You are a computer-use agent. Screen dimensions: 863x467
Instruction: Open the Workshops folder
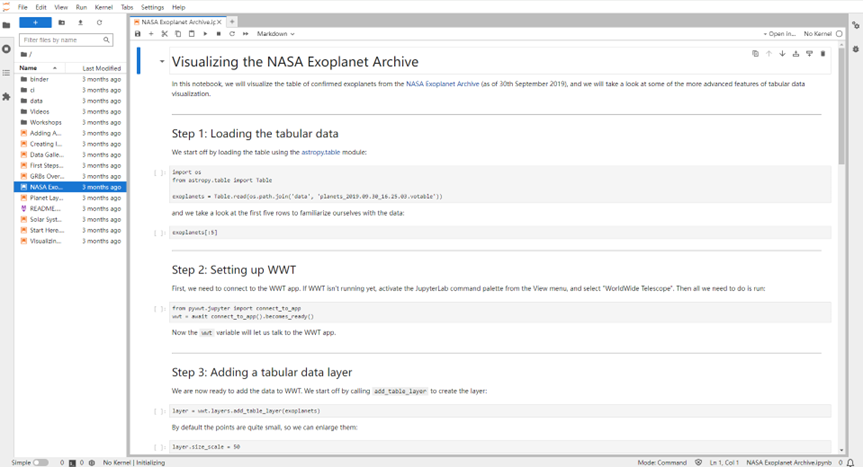point(70,122)
